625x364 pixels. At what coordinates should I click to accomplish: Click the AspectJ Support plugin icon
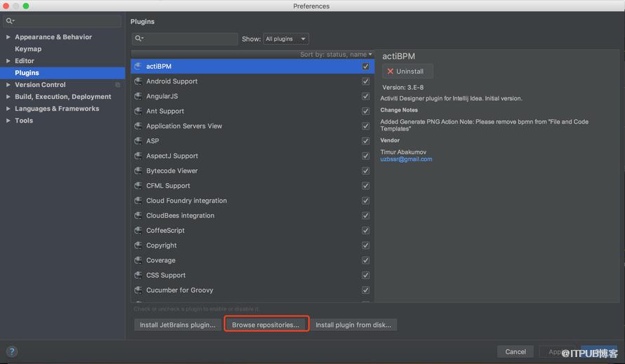[x=138, y=156]
